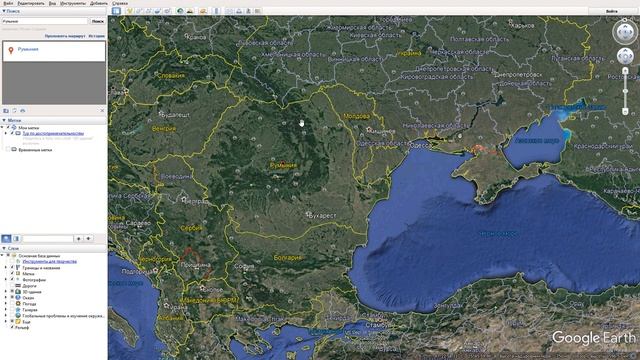This screenshot has height=360, width=640.
Task: Collapse Мои метки tree node
Action: (2, 128)
